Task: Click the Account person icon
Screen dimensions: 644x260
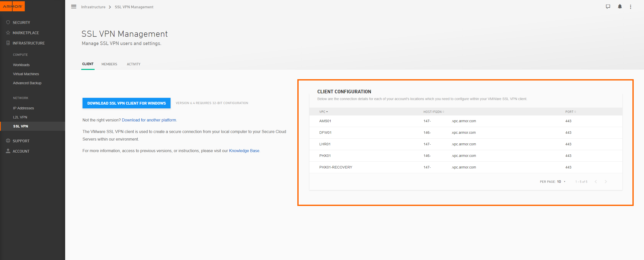Action: click(x=8, y=151)
